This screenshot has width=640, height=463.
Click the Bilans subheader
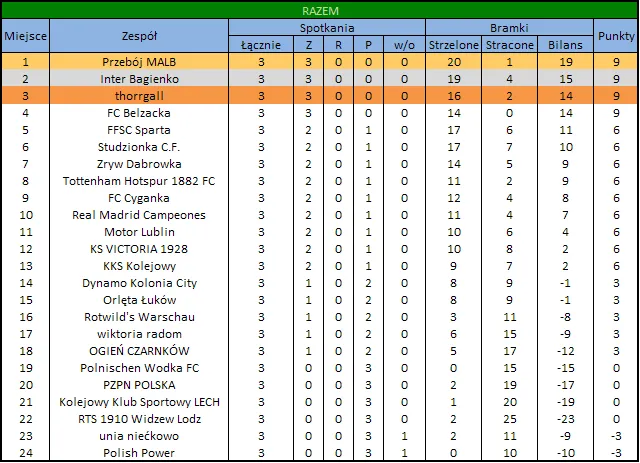565,45
